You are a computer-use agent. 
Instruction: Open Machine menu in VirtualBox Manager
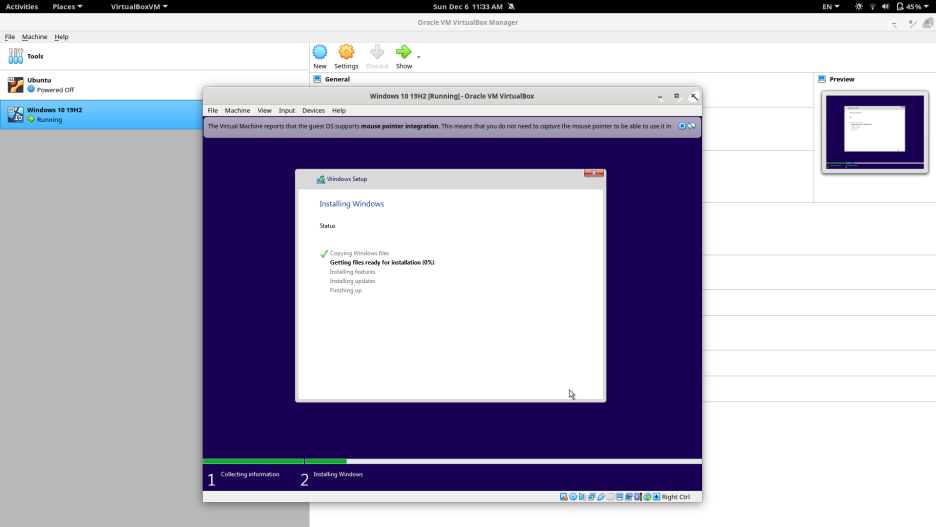(35, 36)
